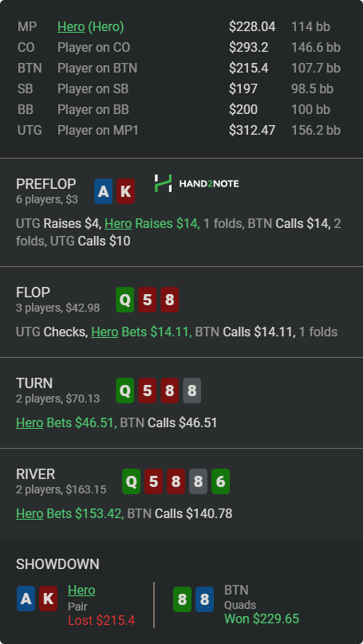Click the Won $229.65 result text
The image size is (363, 644).
pyautogui.click(x=262, y=619)
